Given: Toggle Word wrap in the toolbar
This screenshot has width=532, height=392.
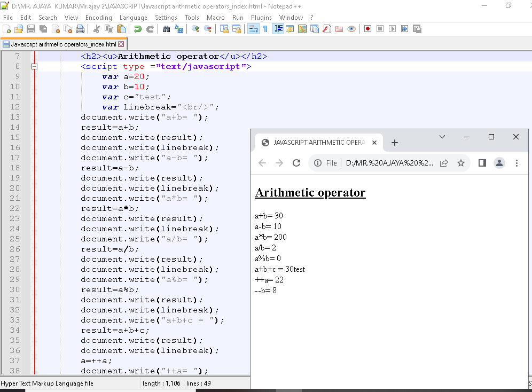Looking at the screenshot, I should pos(253,29).
